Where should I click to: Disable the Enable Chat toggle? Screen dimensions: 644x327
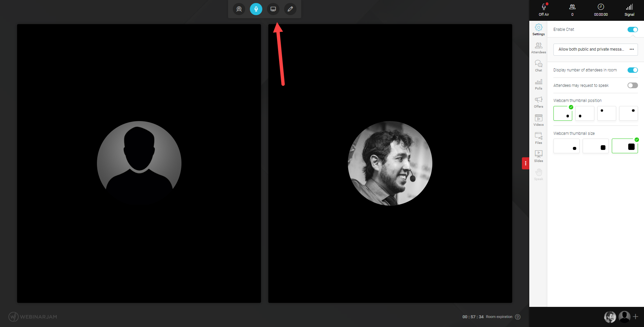click(x=633, y=30)
